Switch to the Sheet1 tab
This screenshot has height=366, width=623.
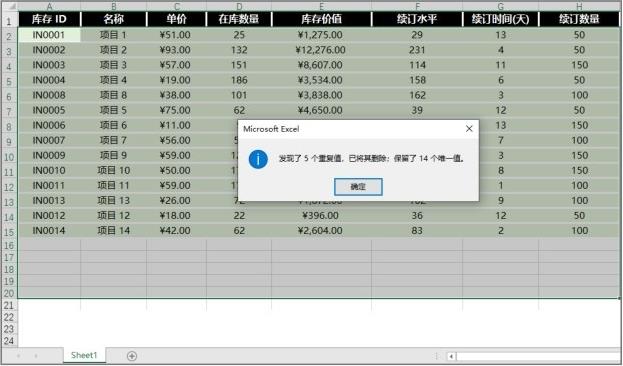tap(84, 355)
